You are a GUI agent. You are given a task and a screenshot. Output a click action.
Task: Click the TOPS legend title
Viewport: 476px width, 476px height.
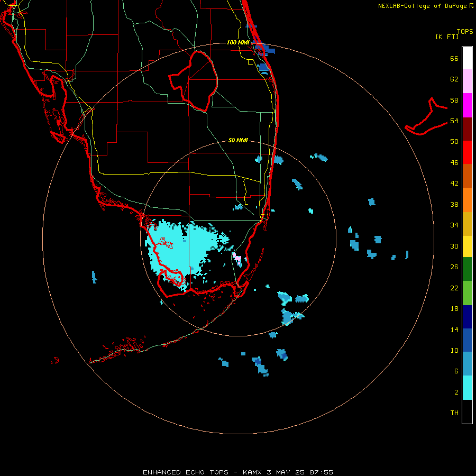coord(465,31)
